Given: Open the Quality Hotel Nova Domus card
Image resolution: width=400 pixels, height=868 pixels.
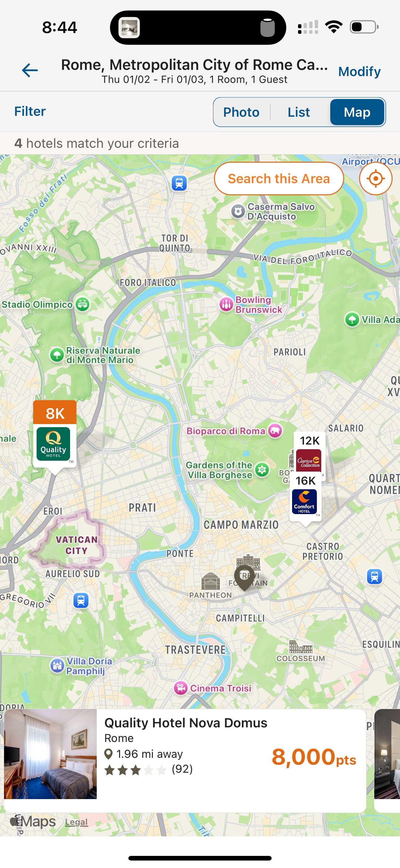Looking at the screenshot, I should pyautogui.click(x=185, y=761).
